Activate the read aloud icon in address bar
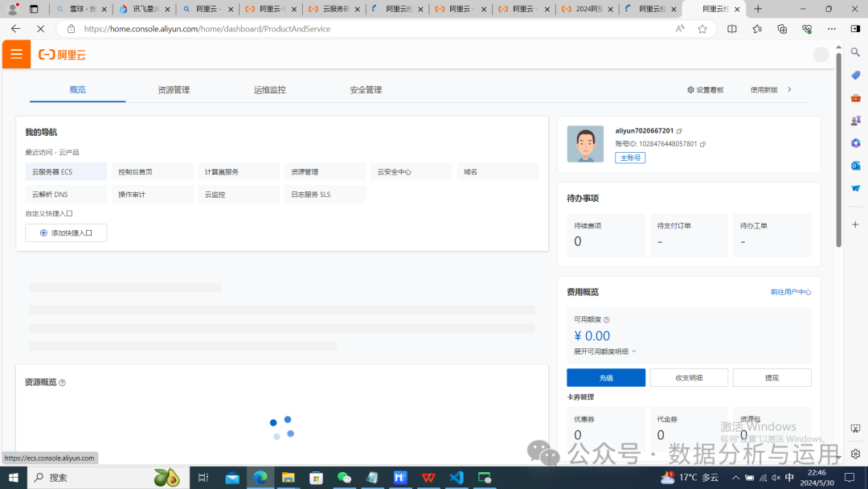 (x=680, y=29)
